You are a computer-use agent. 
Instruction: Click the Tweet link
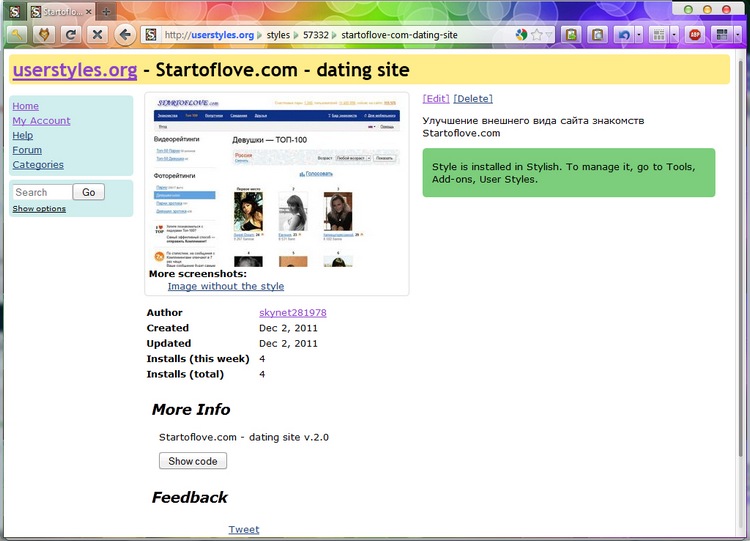[243, 530]
